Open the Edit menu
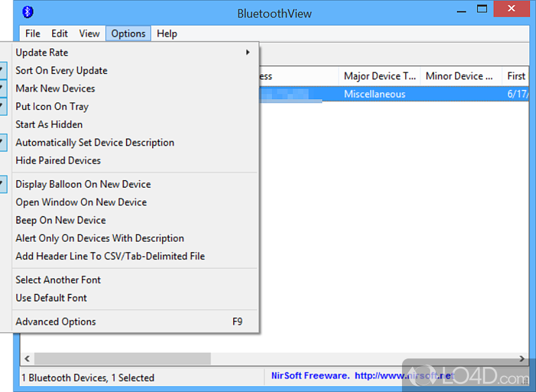 click(x=60, y=34)
